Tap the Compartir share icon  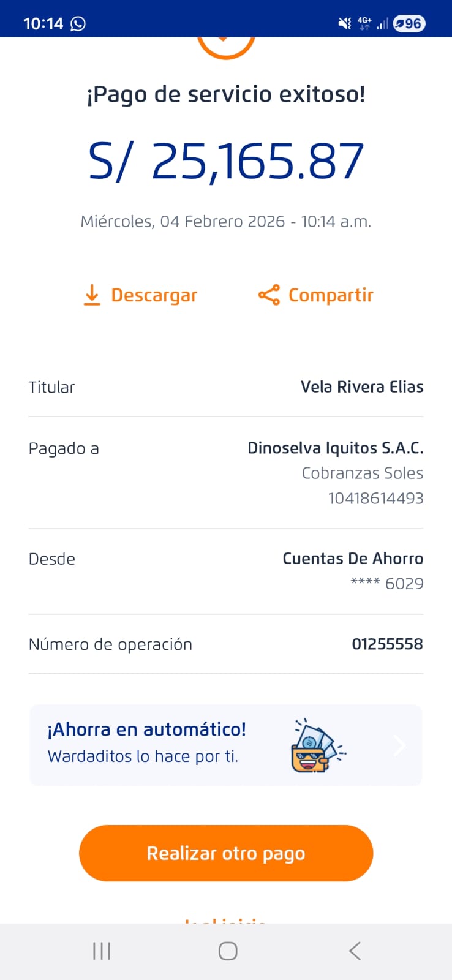(269, 295)
